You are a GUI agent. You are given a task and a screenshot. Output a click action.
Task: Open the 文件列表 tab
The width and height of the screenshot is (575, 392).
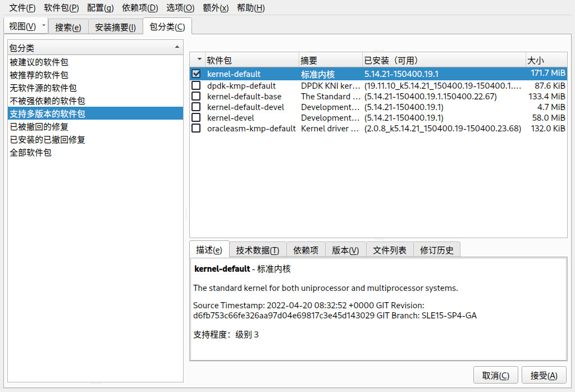pos(390,250)
